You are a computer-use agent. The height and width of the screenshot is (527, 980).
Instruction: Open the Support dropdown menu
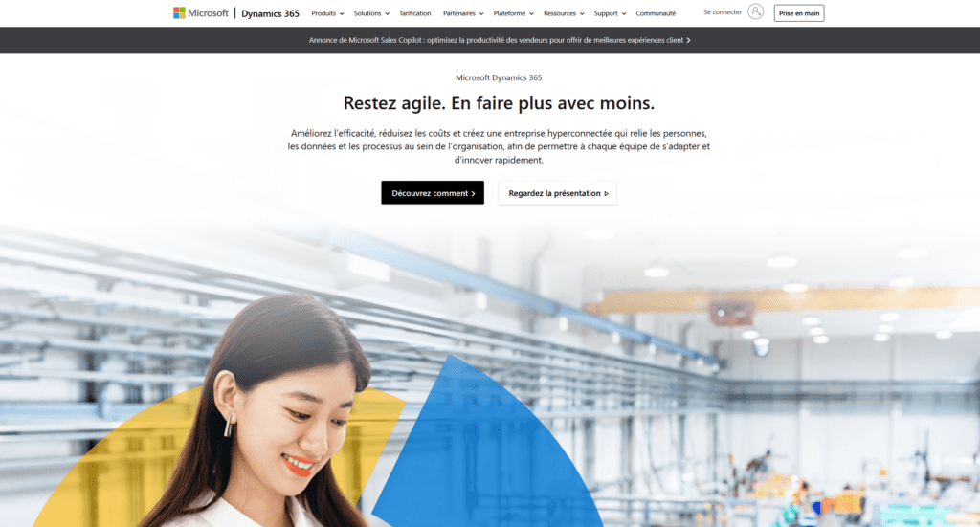pyautogui.click(x=610, y=13)
